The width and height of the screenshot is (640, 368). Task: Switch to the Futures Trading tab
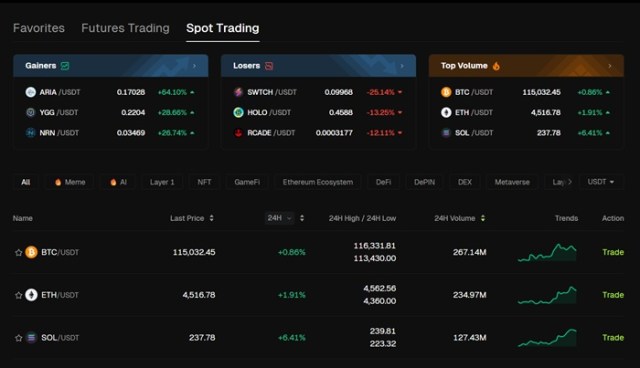click(125, 28)
